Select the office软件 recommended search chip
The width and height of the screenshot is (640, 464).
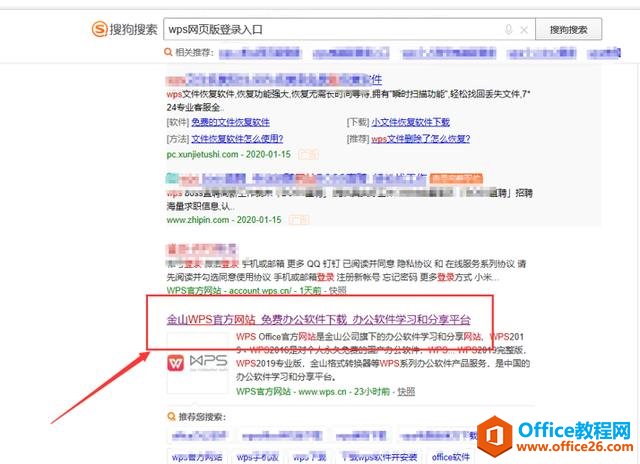pyautogui.click(x=451, y=457)
